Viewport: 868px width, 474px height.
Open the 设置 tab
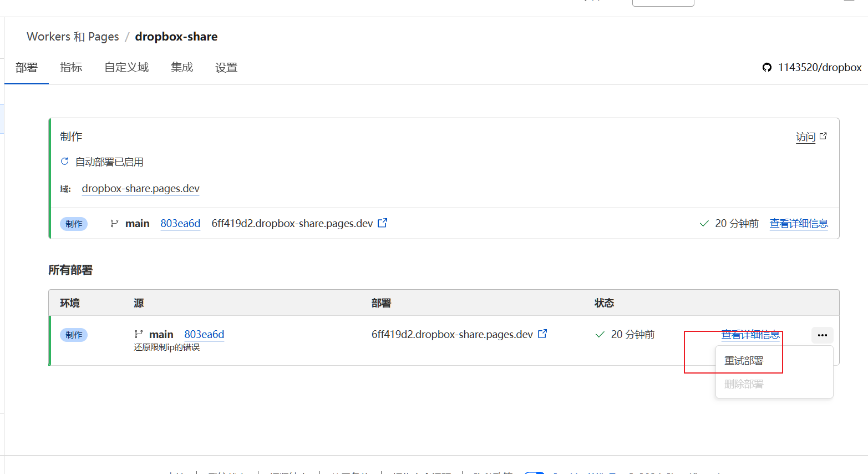(226, 68)
